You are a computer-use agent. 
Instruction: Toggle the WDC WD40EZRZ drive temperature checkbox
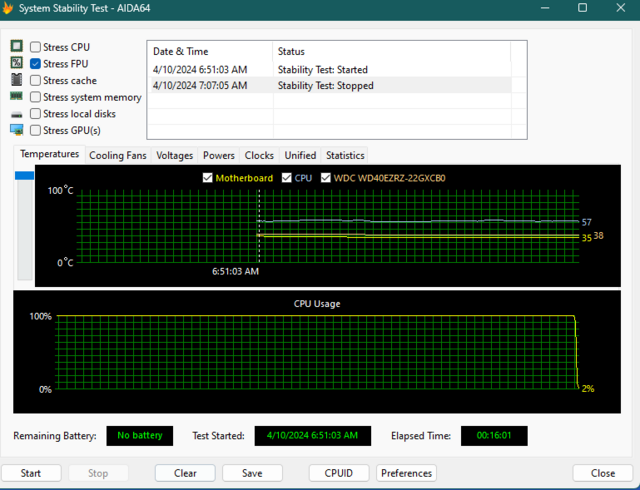click(x=326, y=178)
